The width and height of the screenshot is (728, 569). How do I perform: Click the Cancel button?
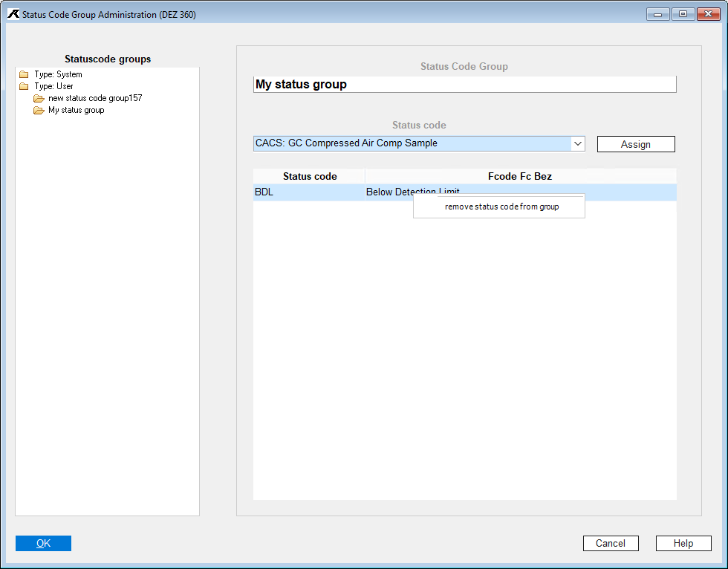click(x=610, y=543)
